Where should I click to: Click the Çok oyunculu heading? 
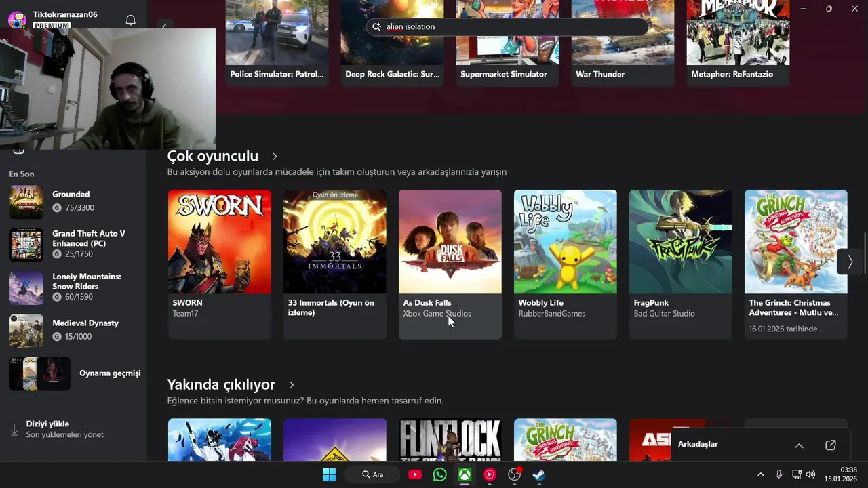point(213,157)
